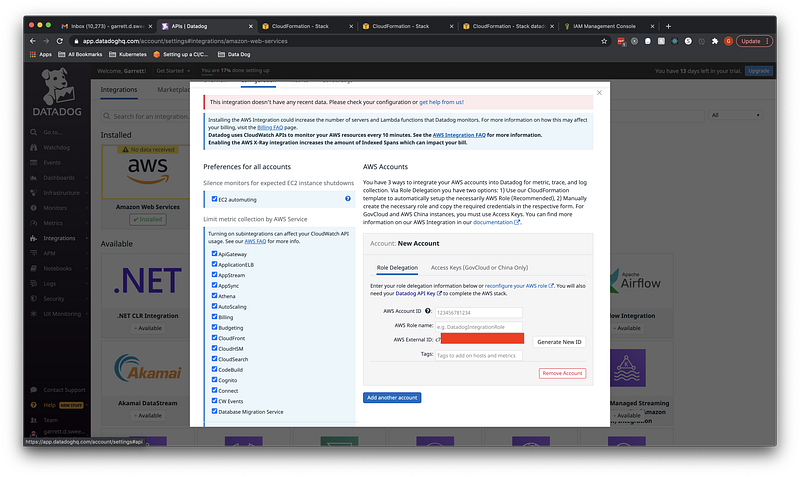Select the Access Keys (GovCloud or China Only) tab

[479, 268]
